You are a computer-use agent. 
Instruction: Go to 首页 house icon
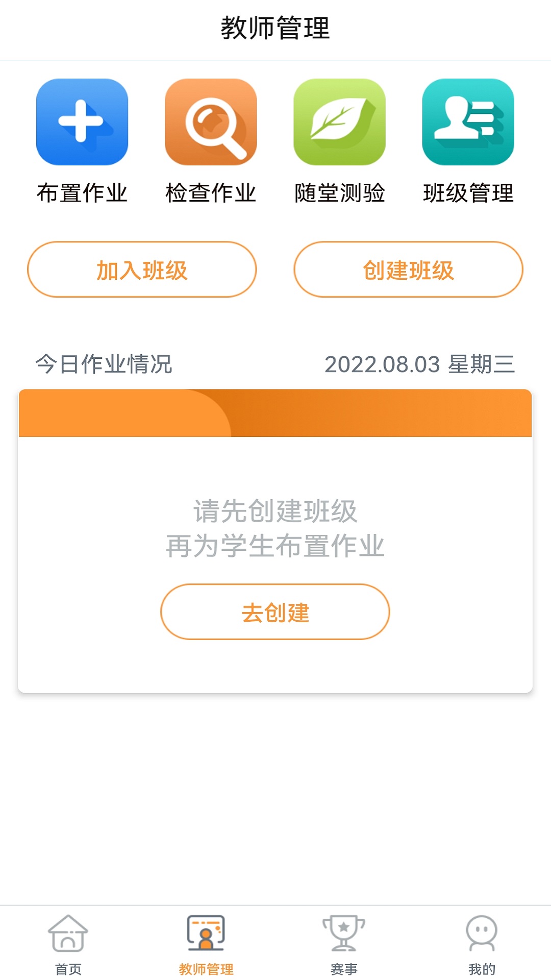[x=68, y=934]
